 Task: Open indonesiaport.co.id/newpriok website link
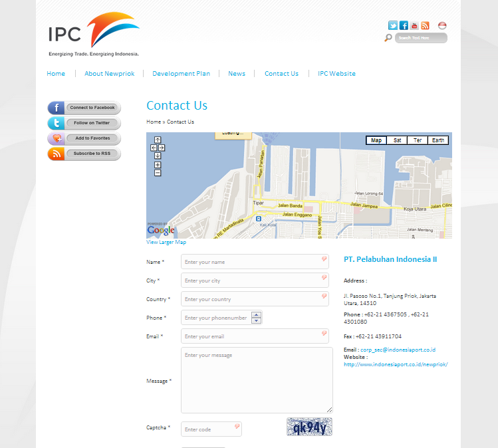click(x=396, y=364)
